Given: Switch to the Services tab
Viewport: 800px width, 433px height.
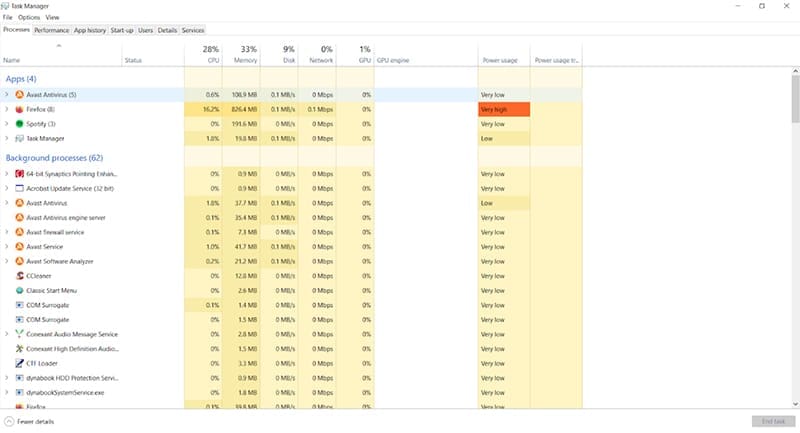Looking at the screenshot, I should pyautogui.click(x=193, y=30).
